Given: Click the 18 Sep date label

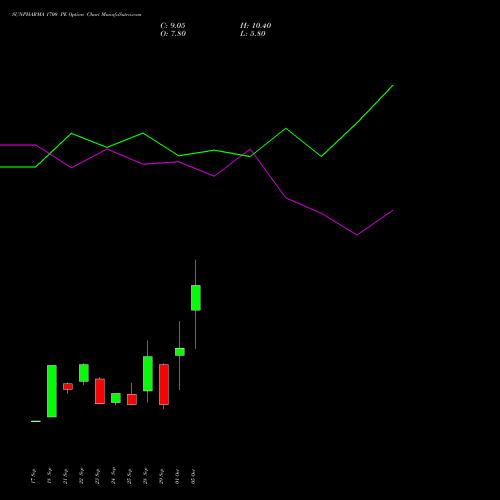Looking at the screenshot, I should coord(49,476).
